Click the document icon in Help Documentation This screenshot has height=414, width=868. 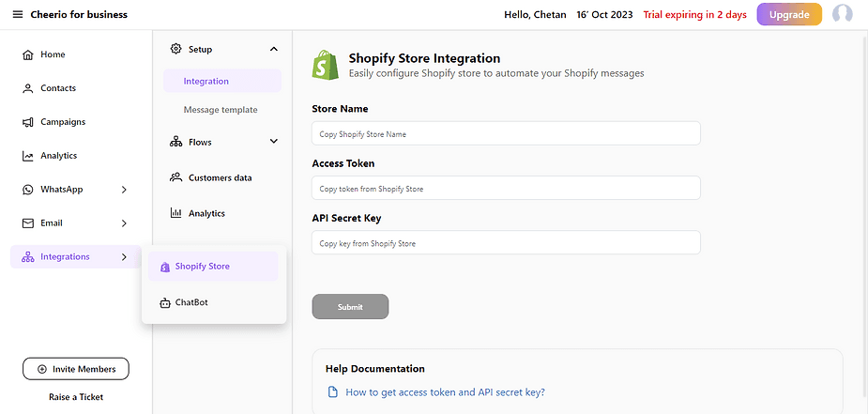pyautogui.click(x=333, y=392)
